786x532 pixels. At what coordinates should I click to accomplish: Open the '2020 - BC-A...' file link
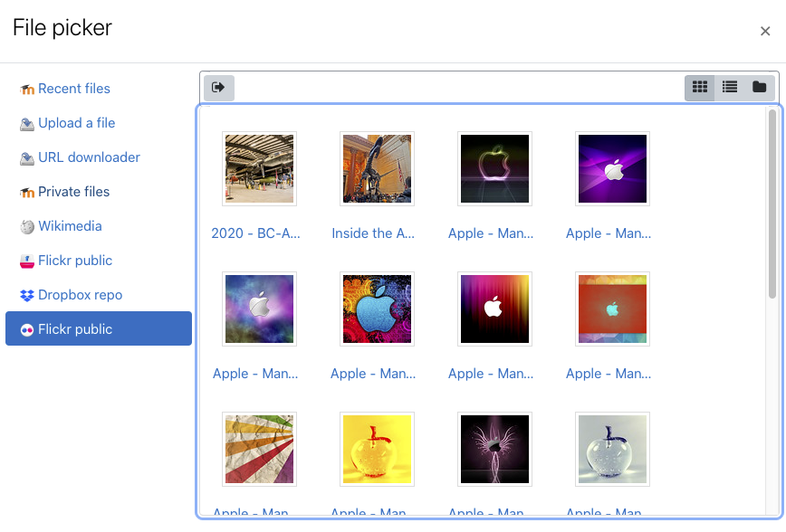pos(255,233)
